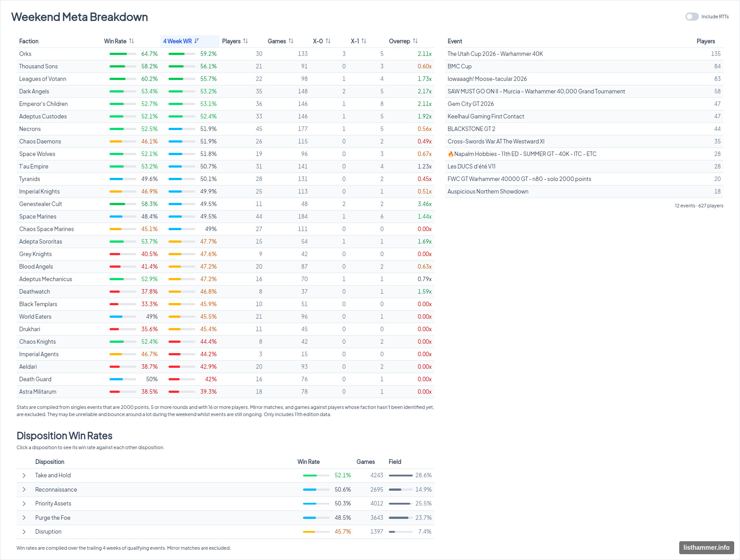Expand Purge the Foe row
This screenshot has width=740, height=560.
coord(24,518)
